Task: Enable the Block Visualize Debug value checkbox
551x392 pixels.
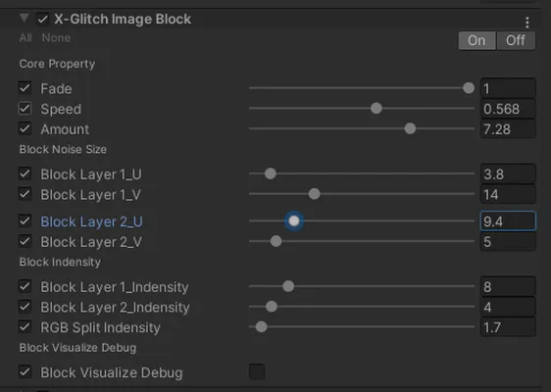Action: tap(257, 371)
